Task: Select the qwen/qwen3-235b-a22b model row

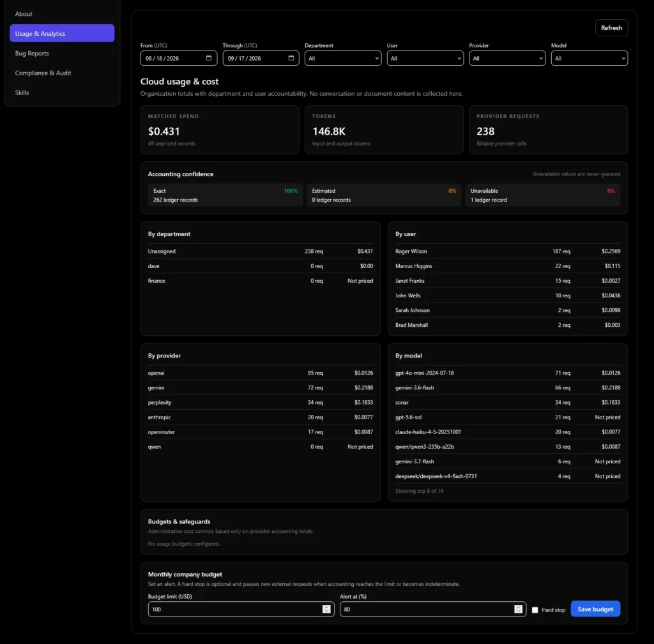Action: [x=508, y=447]
